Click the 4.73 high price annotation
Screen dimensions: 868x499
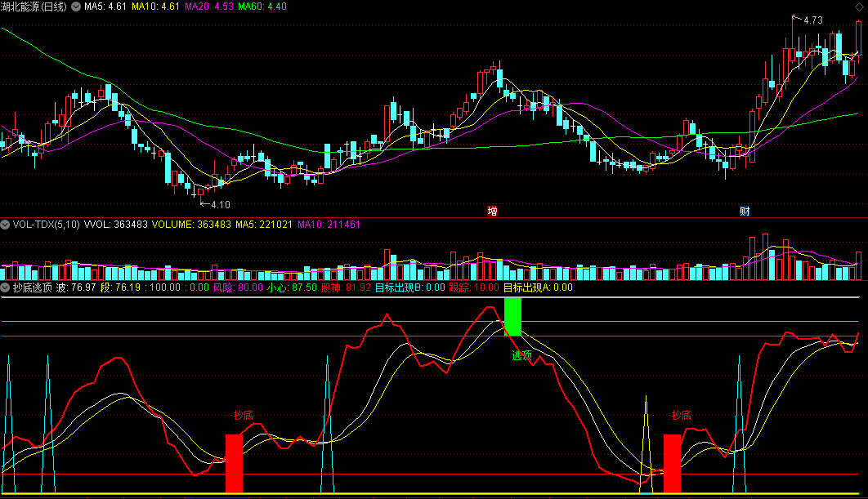pos(812,20)
